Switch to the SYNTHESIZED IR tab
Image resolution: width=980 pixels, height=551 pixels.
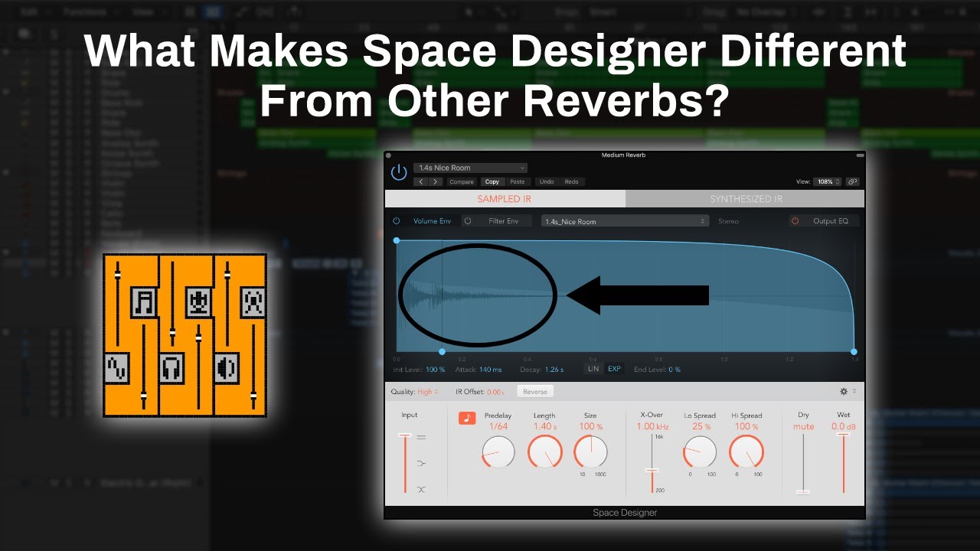click(746, 199)
